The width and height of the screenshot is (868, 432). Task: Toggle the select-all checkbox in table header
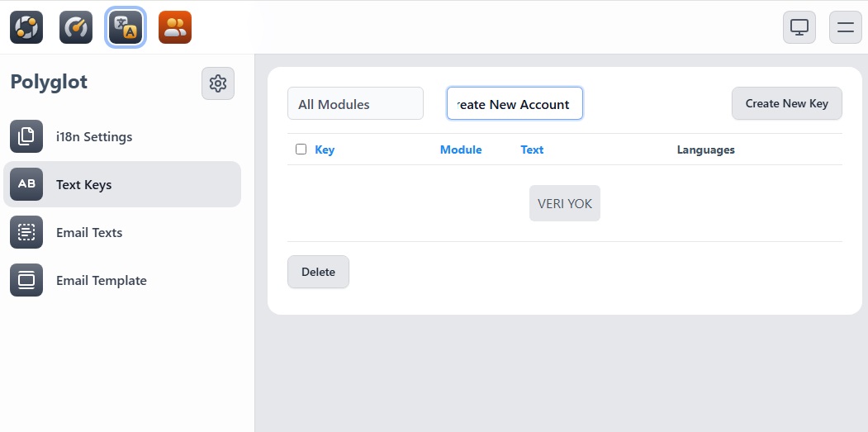301,150
